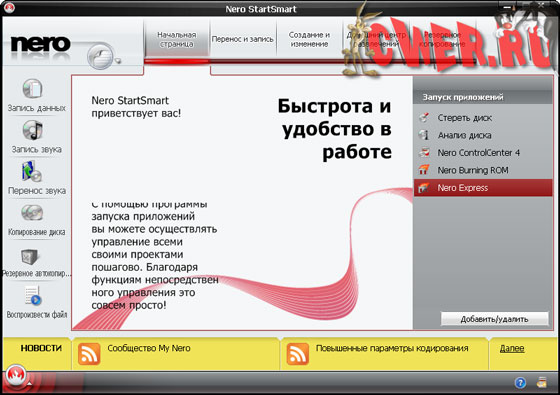
Task: Select the Воспроизвести файл play file icon
Action: [x=33, y=296]
